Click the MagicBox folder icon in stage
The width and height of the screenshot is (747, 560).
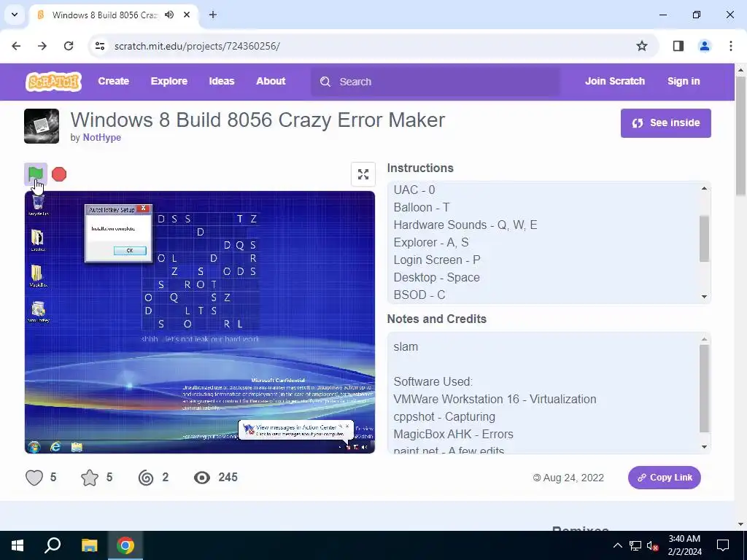point(38,276)
